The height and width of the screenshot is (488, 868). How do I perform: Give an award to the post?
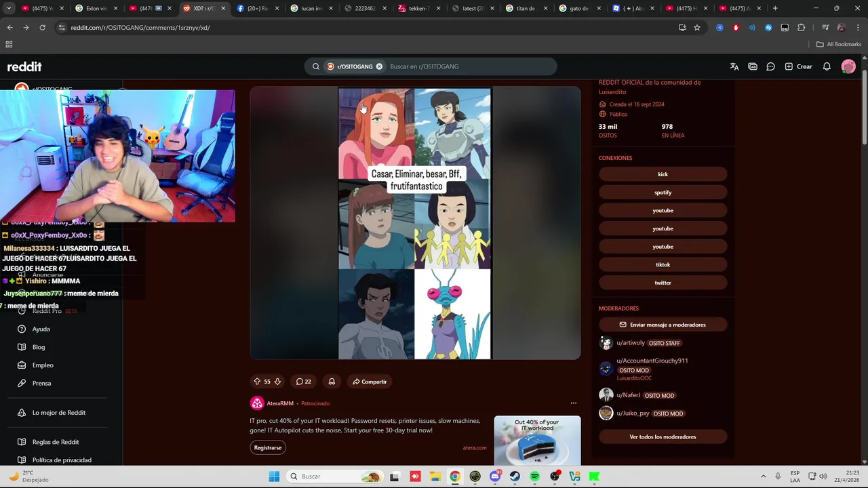(x=332, y=382)
